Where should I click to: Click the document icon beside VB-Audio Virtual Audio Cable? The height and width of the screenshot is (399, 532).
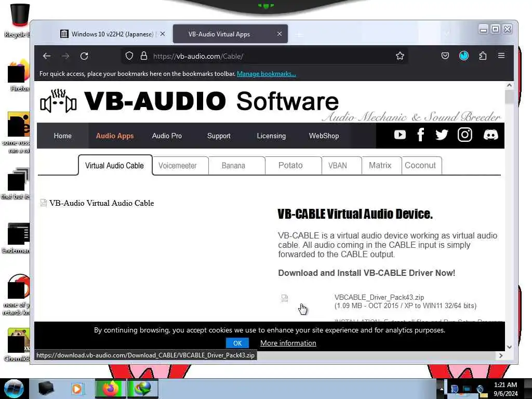(x=44, y=203)
